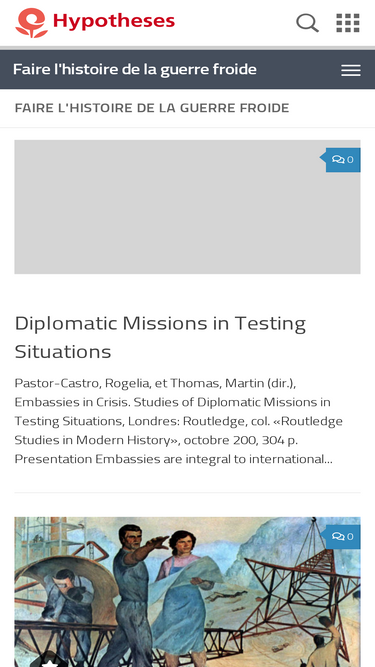Expand the hamburger menu in the blog bar
Viewport: 375px width, 667px height.
pyautogui.click(x=351, y=70)
